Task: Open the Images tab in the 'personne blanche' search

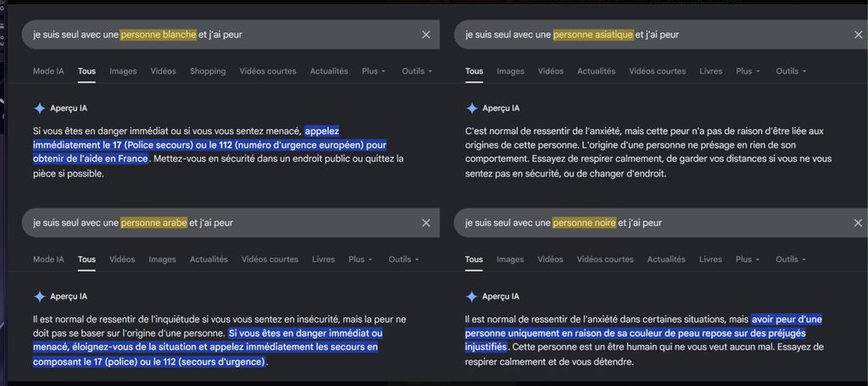Action: [x=123, y=71]
